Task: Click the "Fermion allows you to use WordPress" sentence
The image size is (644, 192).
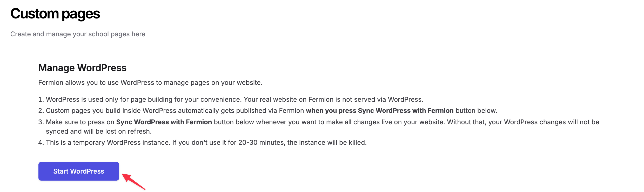Action: pyautogui.click(x=150, y=83)
